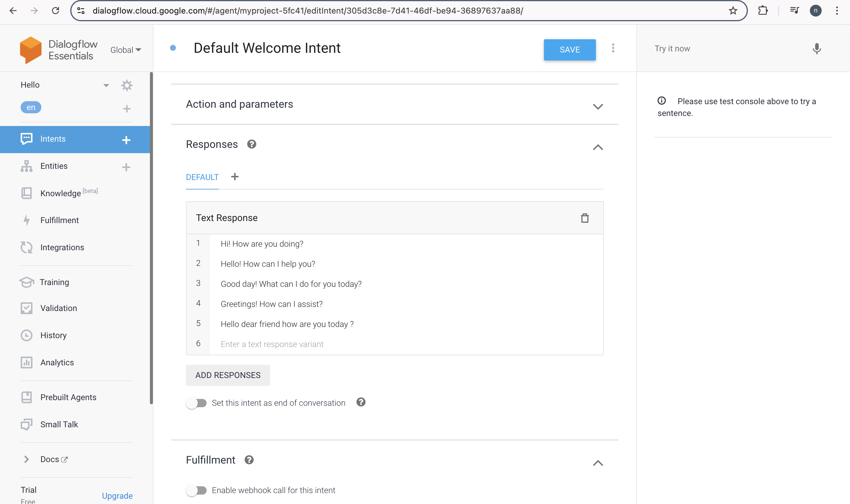Click the Entities hierarchy icon

27,166
